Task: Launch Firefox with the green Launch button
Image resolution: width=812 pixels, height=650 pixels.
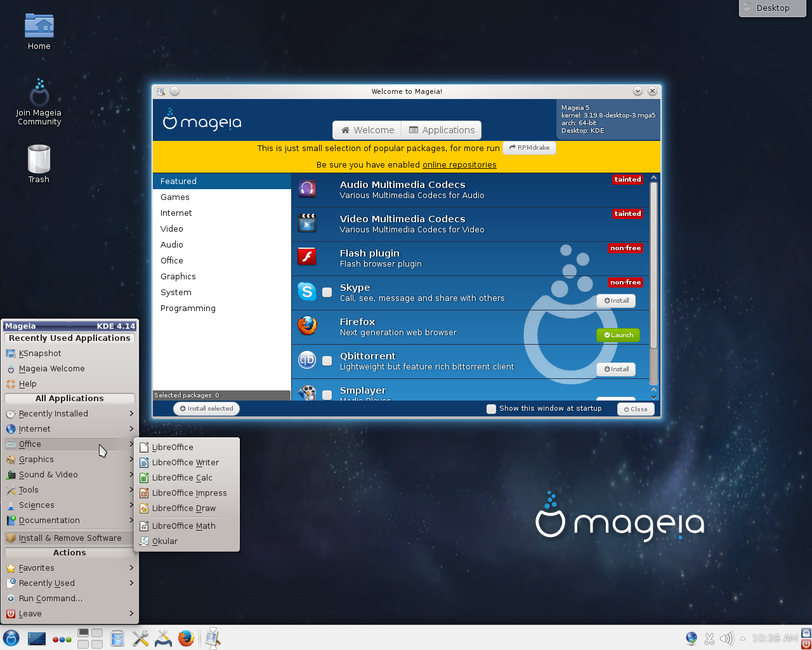Action: (x=619, y=335)
